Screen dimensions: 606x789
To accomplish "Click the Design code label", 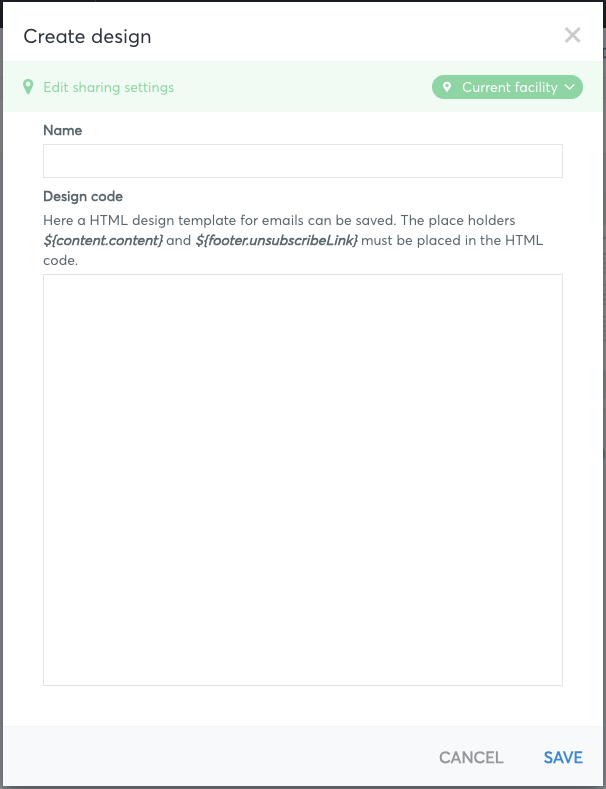I will click(x=83, y=196).
